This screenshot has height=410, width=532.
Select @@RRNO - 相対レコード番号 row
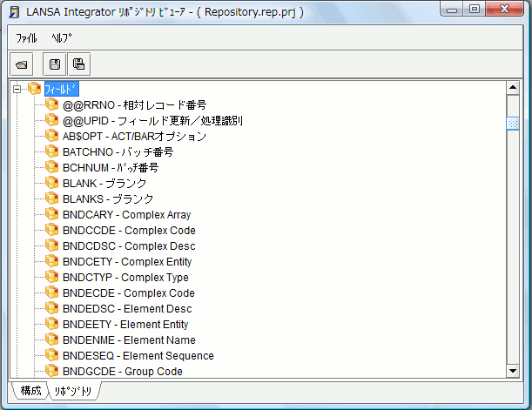[135, 104]
